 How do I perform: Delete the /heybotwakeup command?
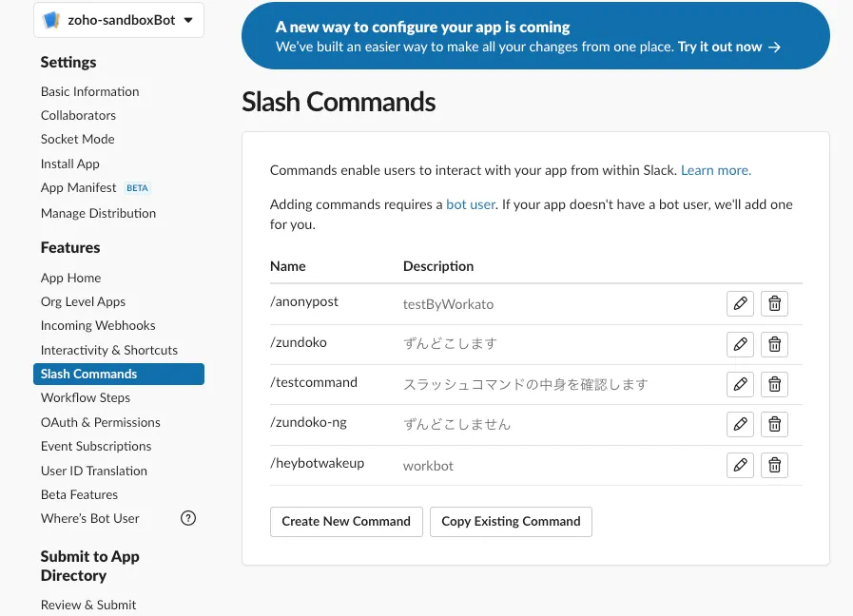pos(774,465)
